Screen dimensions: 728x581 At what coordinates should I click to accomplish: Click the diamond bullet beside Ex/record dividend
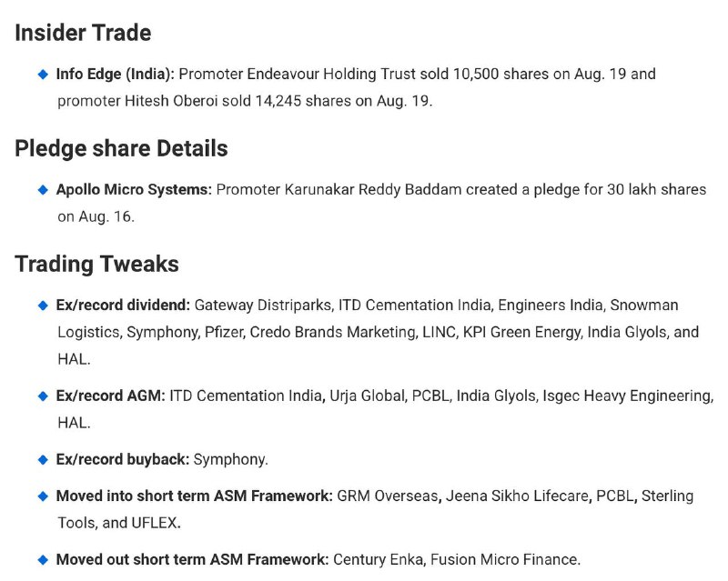43,306
